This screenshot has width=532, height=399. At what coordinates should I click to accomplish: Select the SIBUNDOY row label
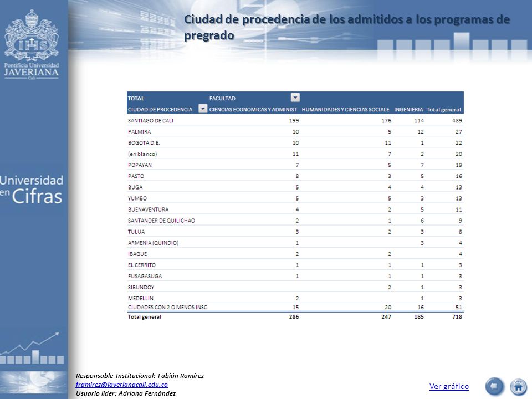(x=141, y=288)
